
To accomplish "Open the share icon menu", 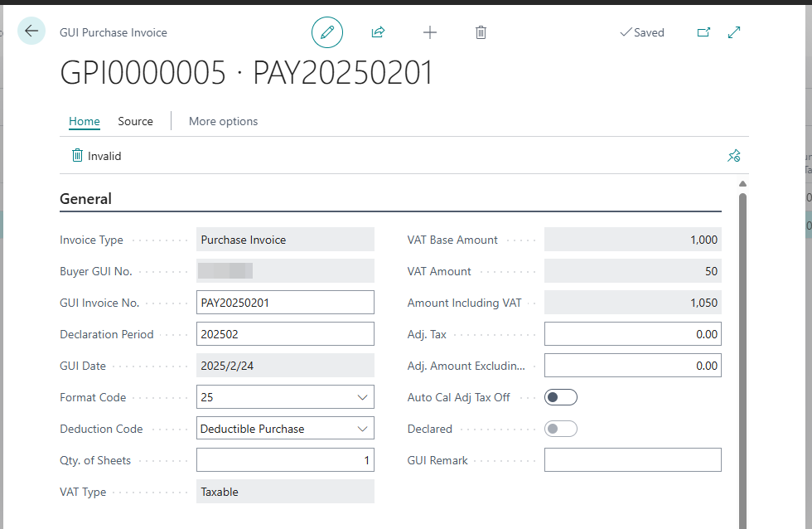I will click(x=378, y=32).
